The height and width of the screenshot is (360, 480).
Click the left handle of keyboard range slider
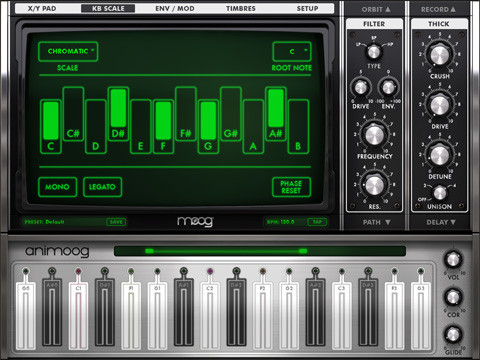coord(149,251)
